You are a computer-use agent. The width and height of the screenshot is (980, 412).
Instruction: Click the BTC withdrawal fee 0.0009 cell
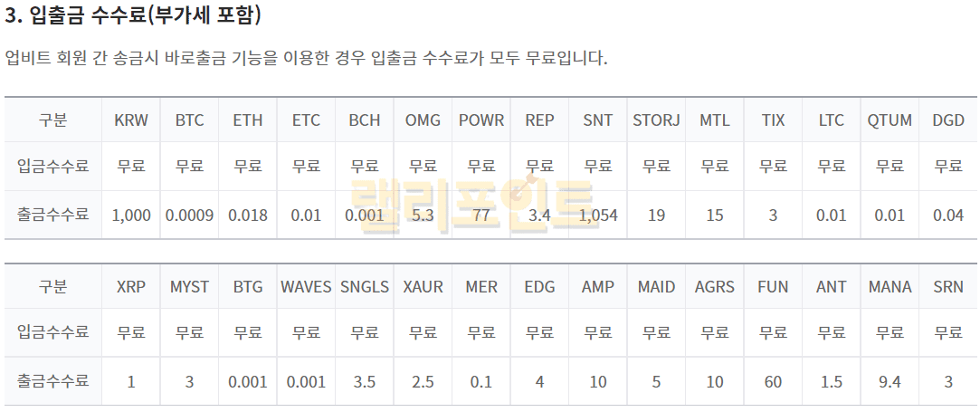[189, 216]
